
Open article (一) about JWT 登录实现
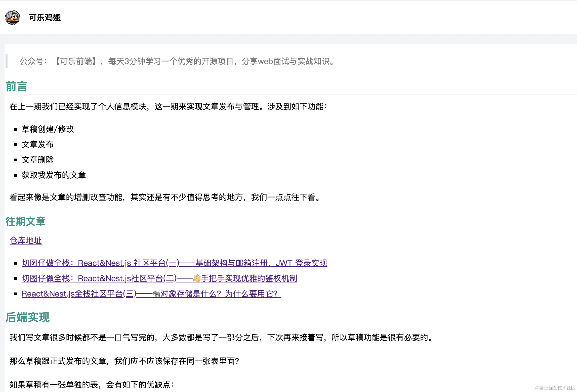pyautogui.click(x=174, y=263)
